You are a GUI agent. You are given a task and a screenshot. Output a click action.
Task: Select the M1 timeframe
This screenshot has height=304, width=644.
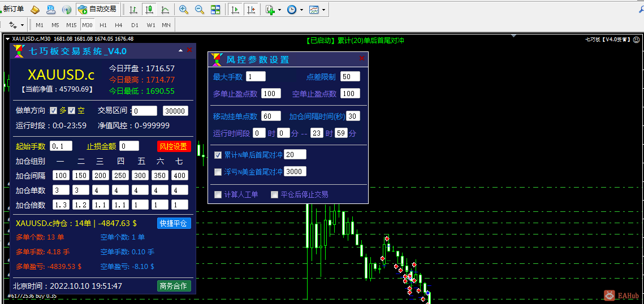[40, 25]
